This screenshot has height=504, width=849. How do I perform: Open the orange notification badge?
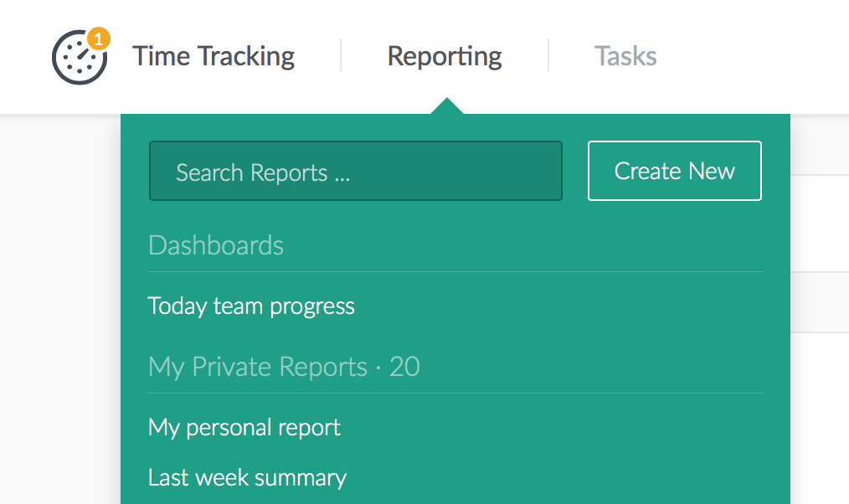(98, 39)
